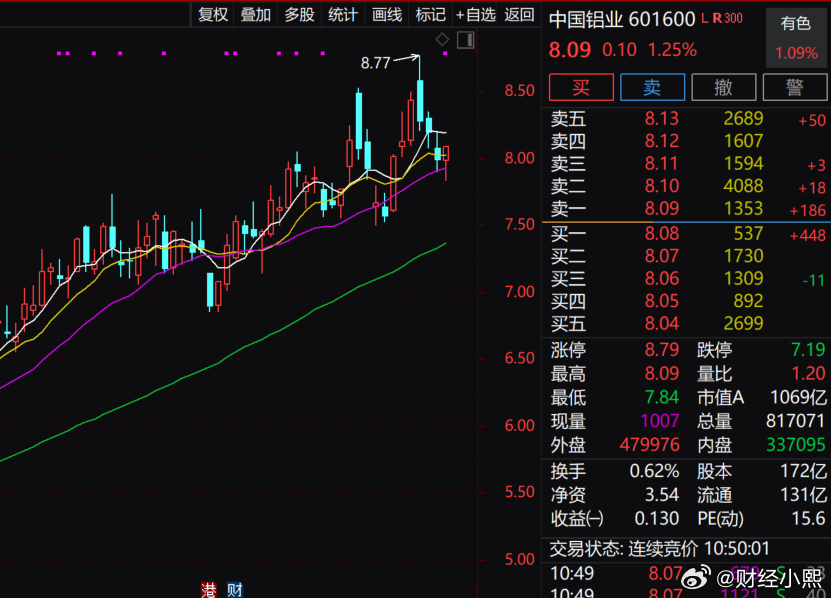Select stock name 中国铝业 601600

pos(622,20)
